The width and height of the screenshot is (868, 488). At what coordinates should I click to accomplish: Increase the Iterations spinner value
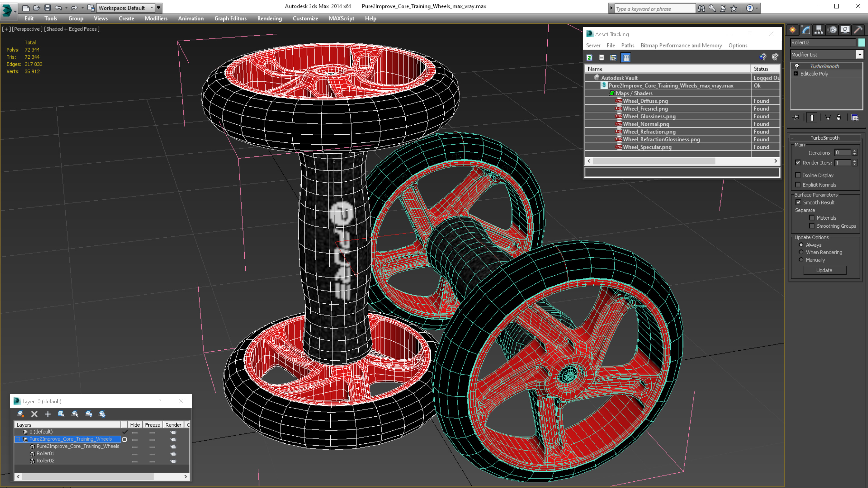(854, 151)
